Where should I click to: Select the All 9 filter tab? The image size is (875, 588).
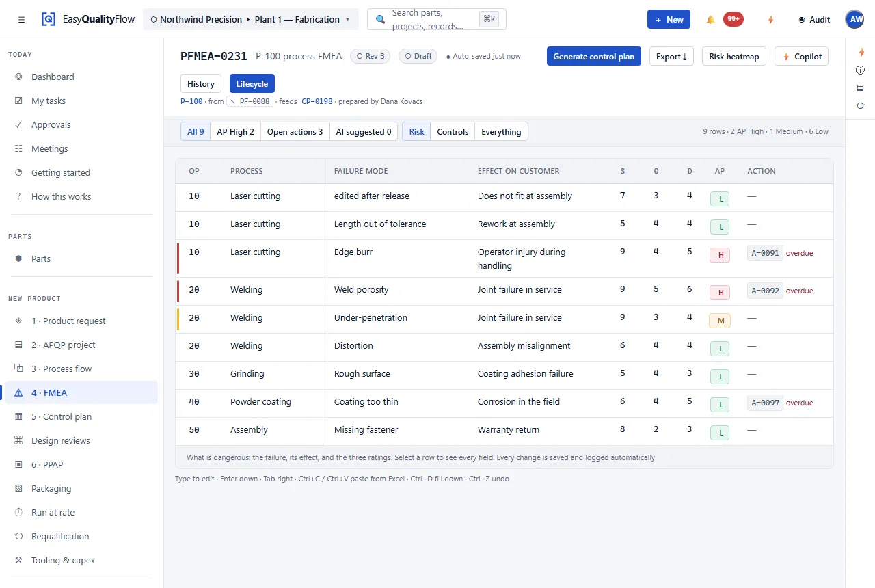click(x=196, y=132)
